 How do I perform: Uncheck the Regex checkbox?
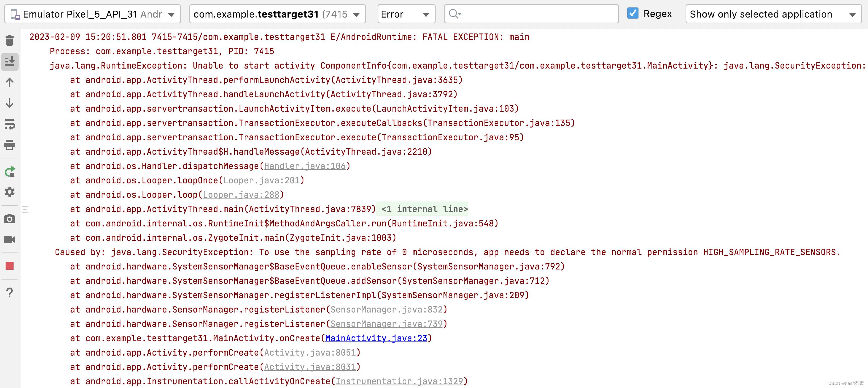632,14
